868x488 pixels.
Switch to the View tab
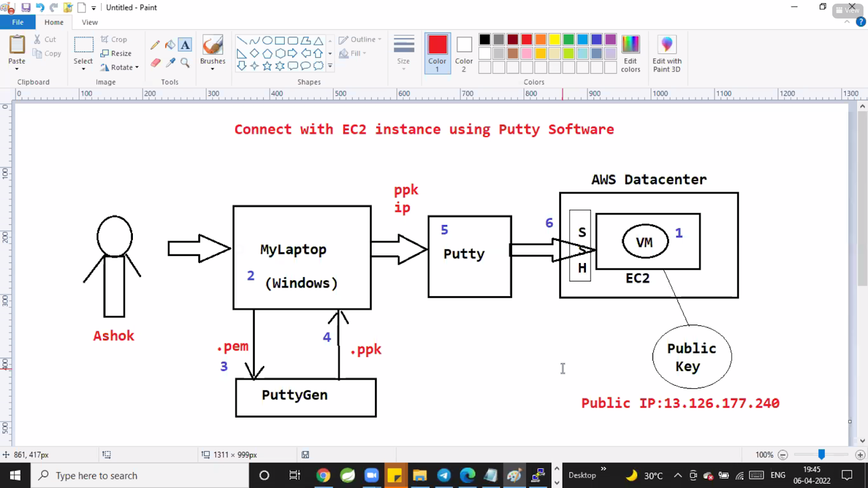pos(90,22)
